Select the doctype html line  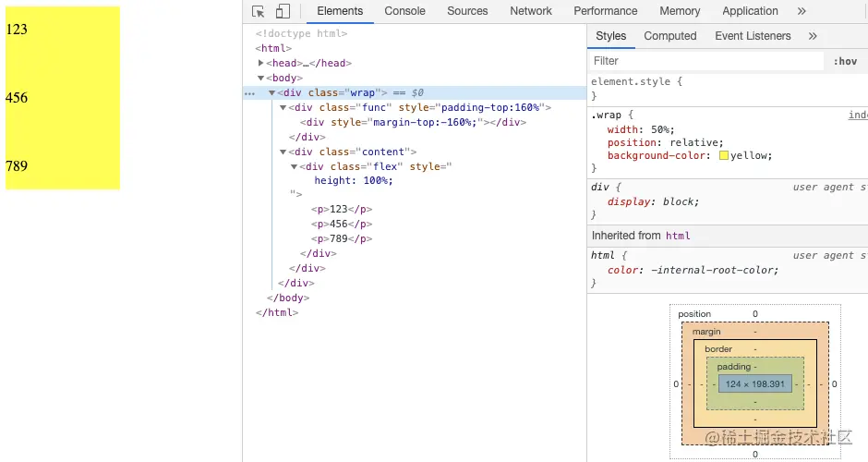pyautogui.click(x=301, y=34)
